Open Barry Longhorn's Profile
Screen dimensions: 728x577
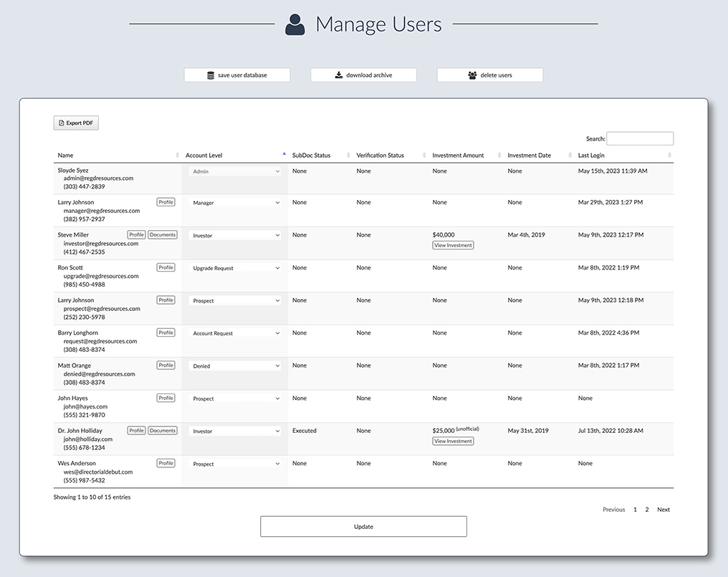click(166, 333)
